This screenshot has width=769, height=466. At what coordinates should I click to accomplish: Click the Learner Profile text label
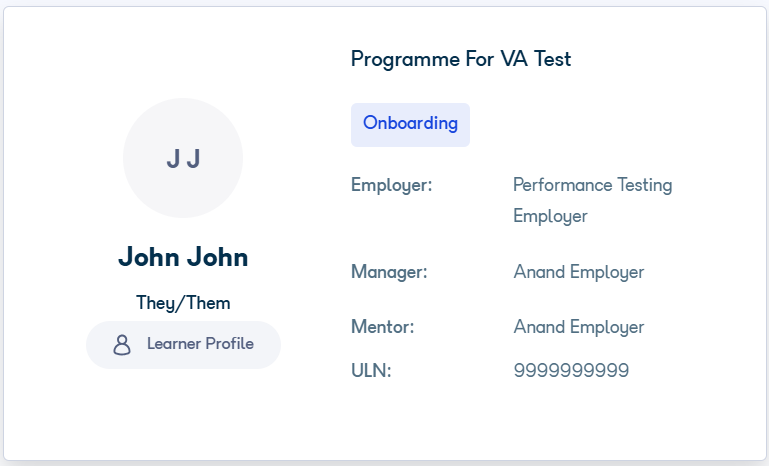tap(201, 344)
